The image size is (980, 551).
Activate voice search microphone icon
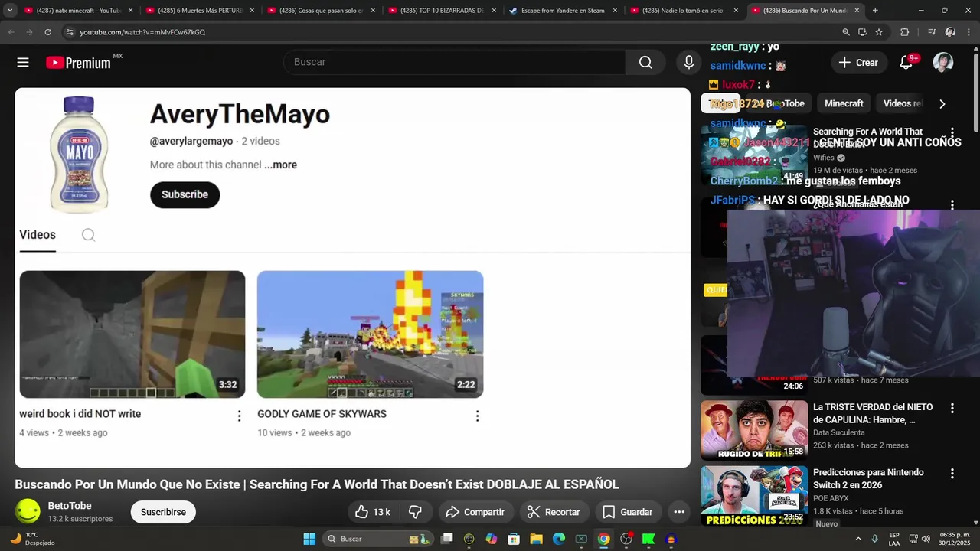tap(689, 63)
